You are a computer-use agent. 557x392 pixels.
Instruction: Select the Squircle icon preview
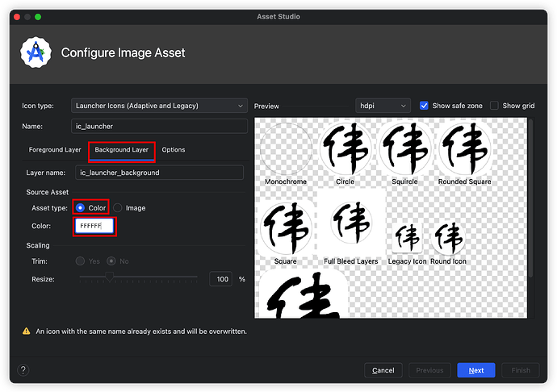pos(405,149)
